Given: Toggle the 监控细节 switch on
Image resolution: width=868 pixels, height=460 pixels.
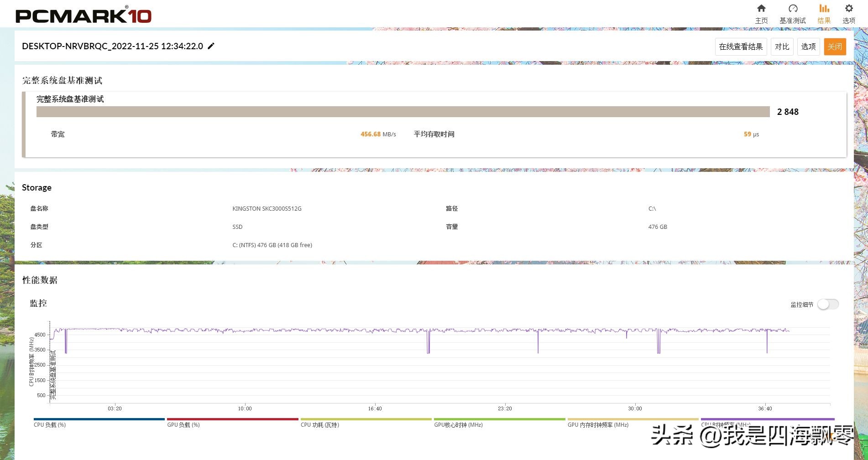Looking at the screenshot, I should 828,304.
